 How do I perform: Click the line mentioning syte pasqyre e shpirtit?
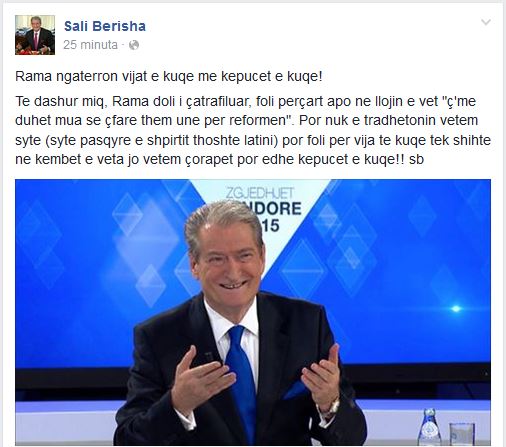pyautogui.click(x=253, y=140)
